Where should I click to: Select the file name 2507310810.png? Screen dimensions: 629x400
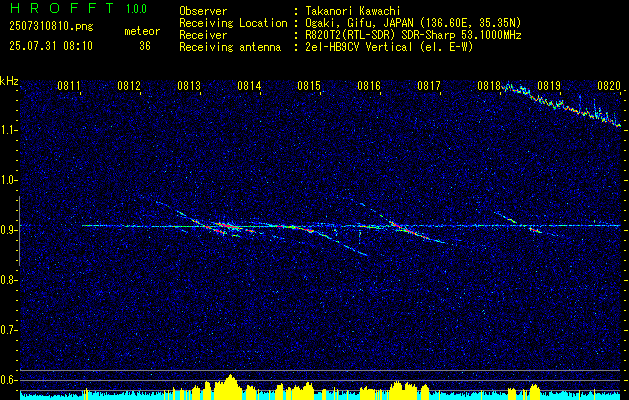click(x=51, y=27)
